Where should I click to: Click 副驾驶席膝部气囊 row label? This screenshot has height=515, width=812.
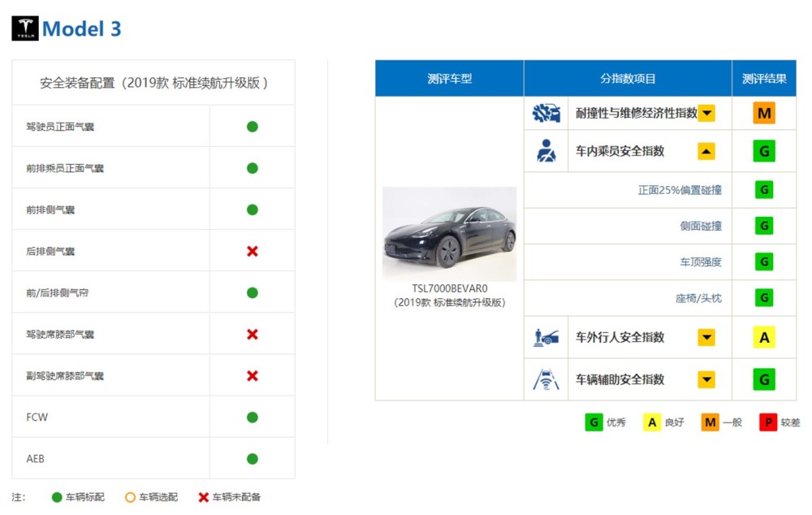tap(65, 375)
